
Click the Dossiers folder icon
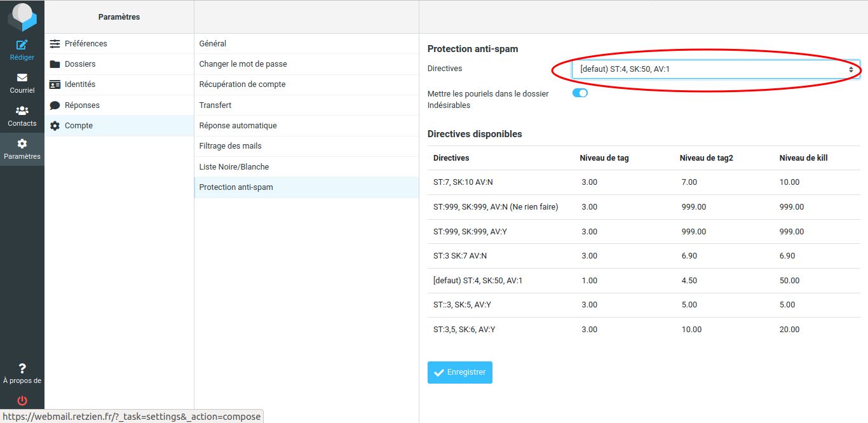tap(55, 64)
